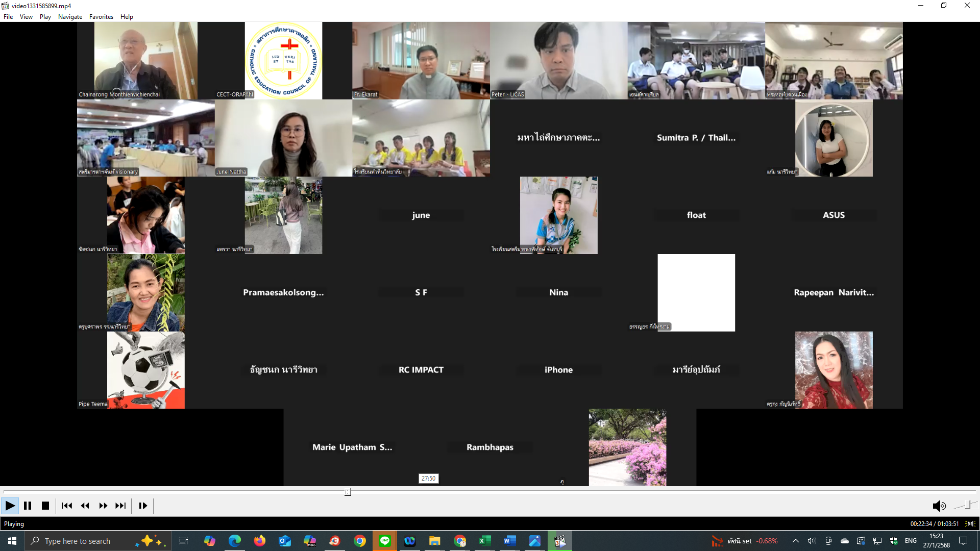Open Outlook from taskbar

[285, 541]
